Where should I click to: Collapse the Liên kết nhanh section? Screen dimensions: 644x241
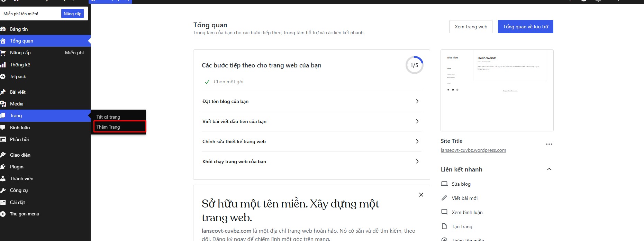pos(549,169)
